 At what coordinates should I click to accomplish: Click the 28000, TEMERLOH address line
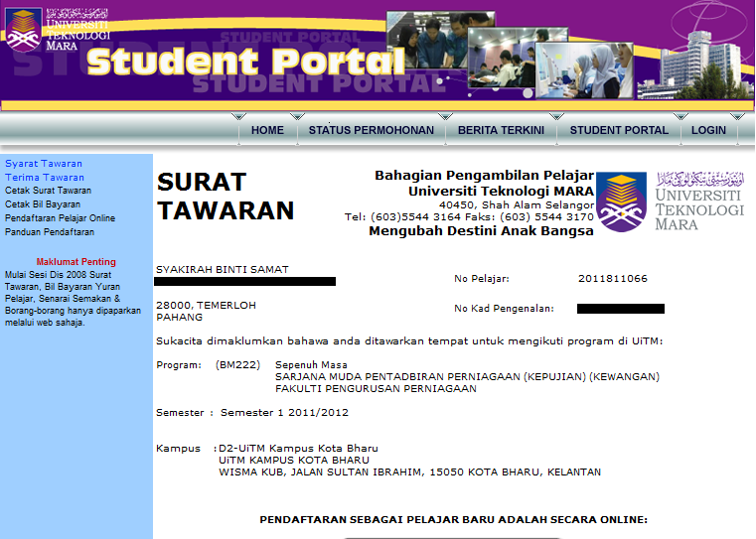pos(206,306)
